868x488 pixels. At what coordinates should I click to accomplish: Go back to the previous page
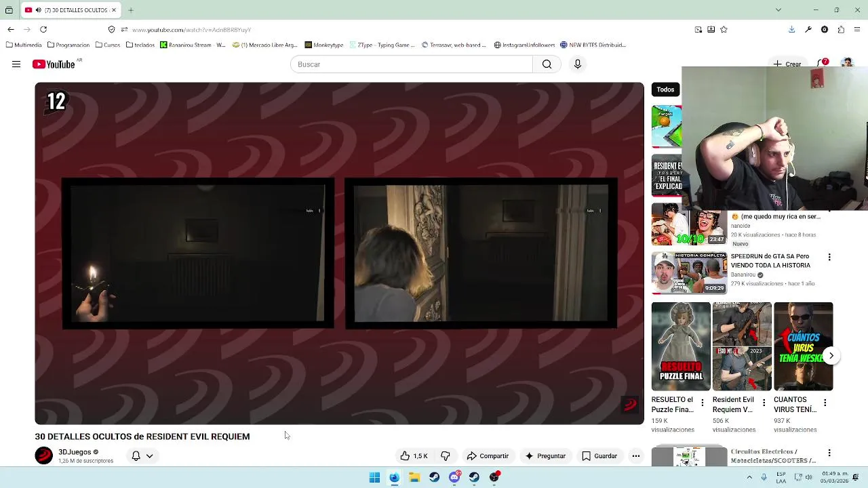(11, 29)
